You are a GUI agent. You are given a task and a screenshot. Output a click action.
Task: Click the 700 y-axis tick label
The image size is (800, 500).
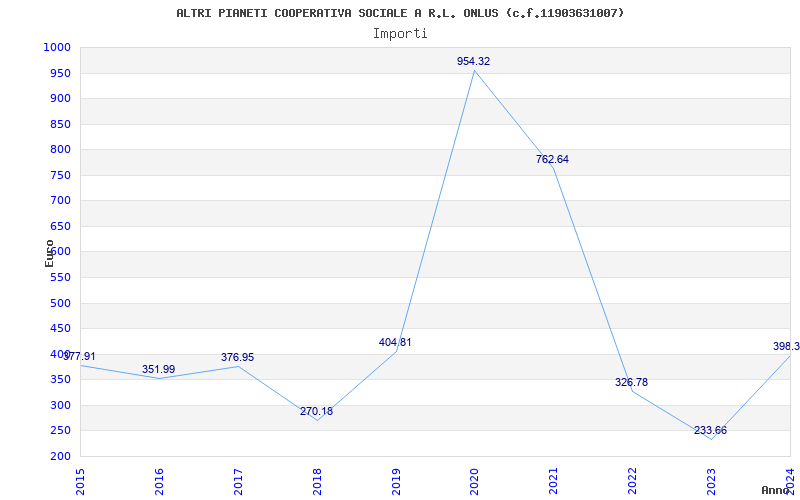pyautogui.click(x=60, y=201)
